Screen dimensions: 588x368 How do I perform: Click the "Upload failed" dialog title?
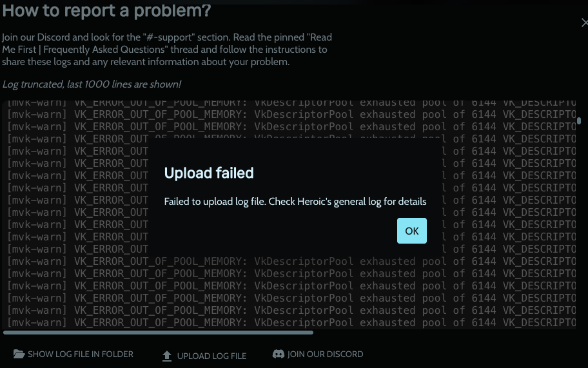[x=209, y=173]
